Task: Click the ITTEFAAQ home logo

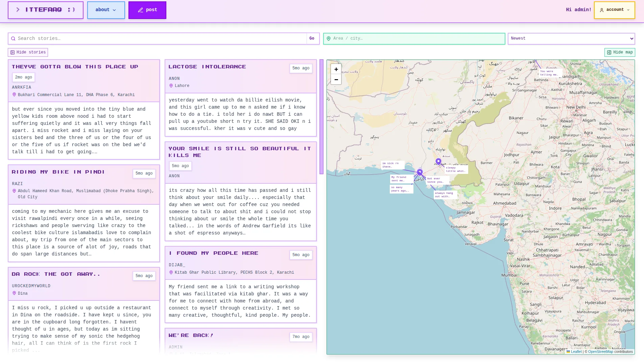Action: 46,10
